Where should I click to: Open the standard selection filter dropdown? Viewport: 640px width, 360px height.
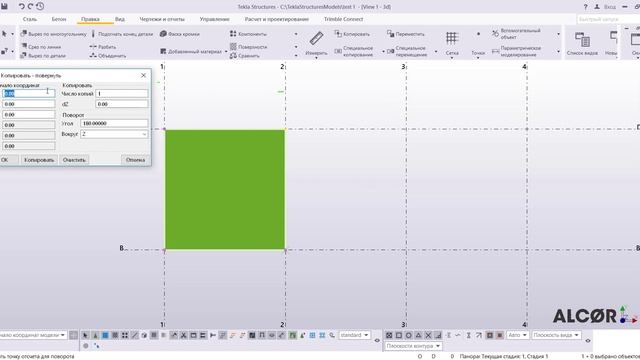354,335
